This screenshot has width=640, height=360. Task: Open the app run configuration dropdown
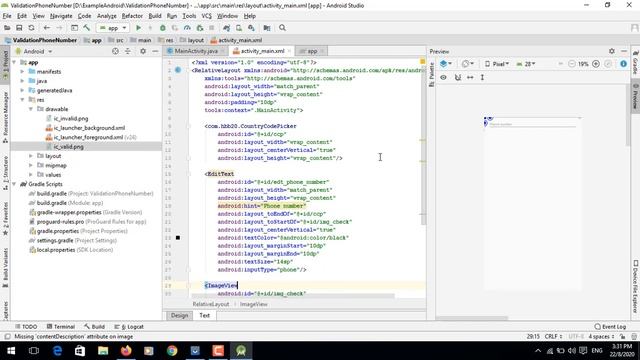click(x=113, y=28)
